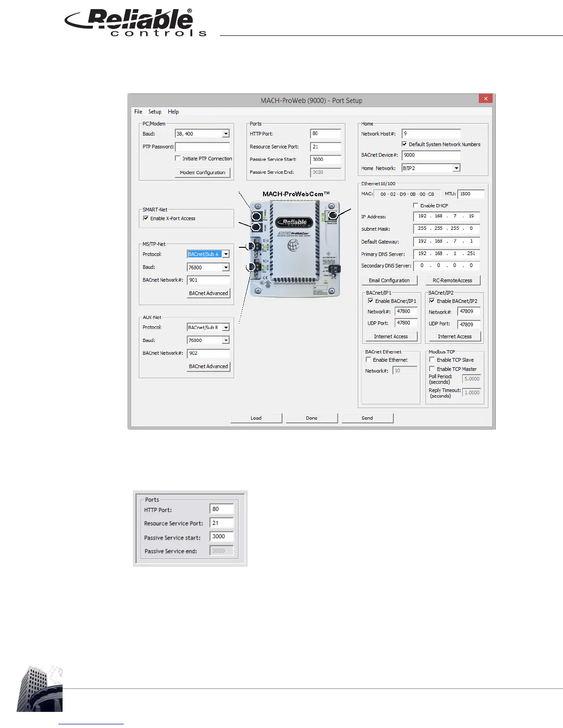The width and height of the screenshot is (563, 728).
Task: Click the building photo in page footer
Action: pyautogui.click(x=40, y=688)
